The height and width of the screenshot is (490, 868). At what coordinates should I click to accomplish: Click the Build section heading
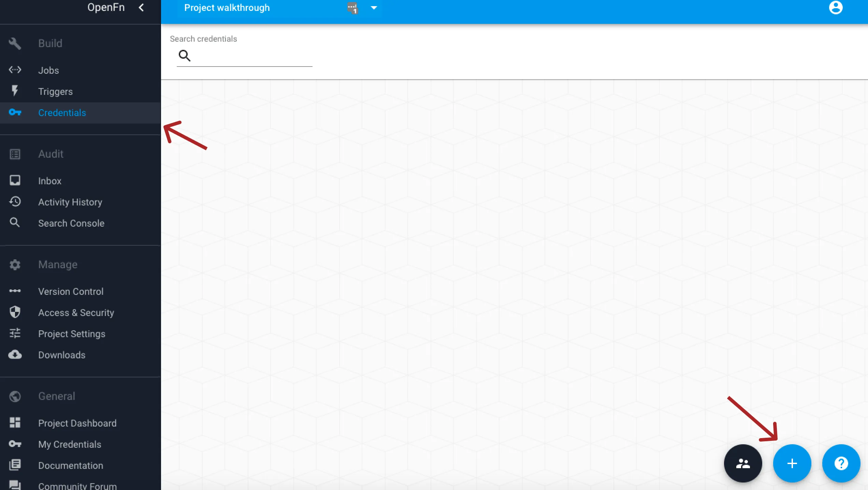(50, 43)
